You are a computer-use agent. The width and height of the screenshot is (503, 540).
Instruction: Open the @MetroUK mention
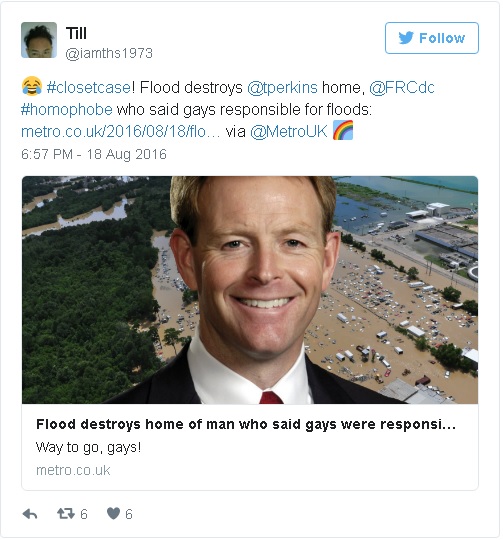tap(289, 132)
